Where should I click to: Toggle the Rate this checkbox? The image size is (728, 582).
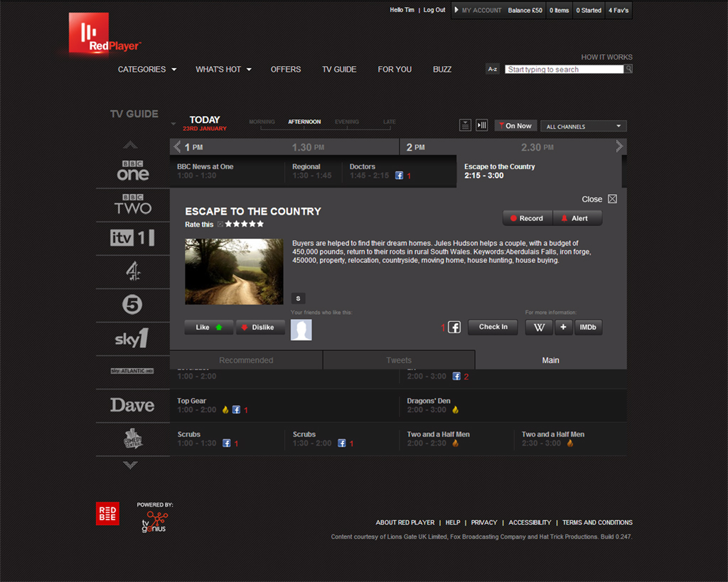(x=220, y=224)
